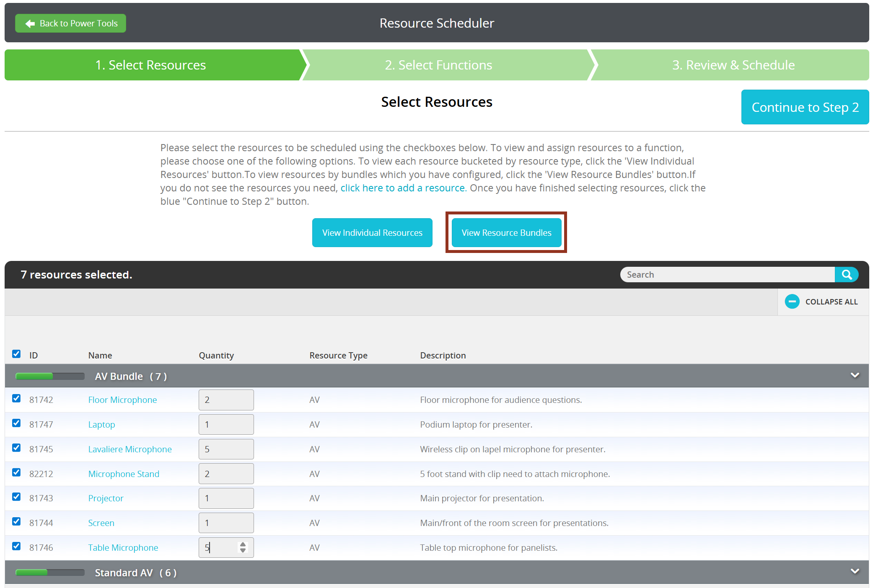Go to step 2. Select Functions
The image size is (873, 588).
[438, 65]
